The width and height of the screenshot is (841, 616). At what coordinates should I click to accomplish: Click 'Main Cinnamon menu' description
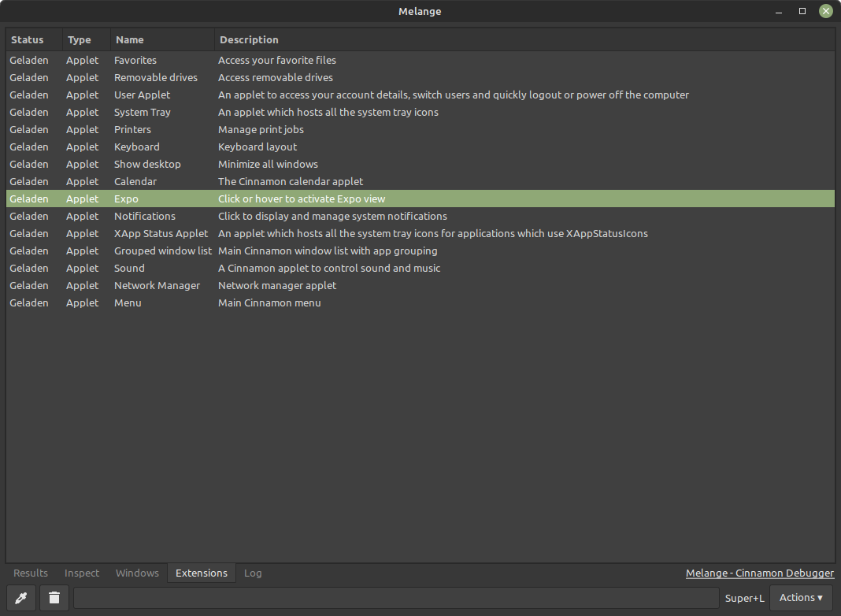[x=269, y=302]
